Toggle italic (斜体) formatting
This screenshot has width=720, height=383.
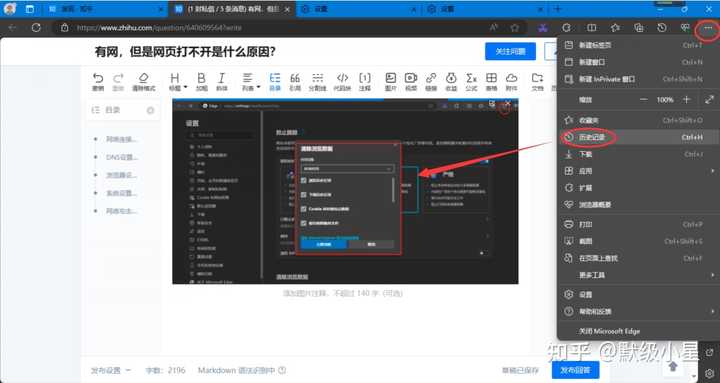[x=222, y=82]
